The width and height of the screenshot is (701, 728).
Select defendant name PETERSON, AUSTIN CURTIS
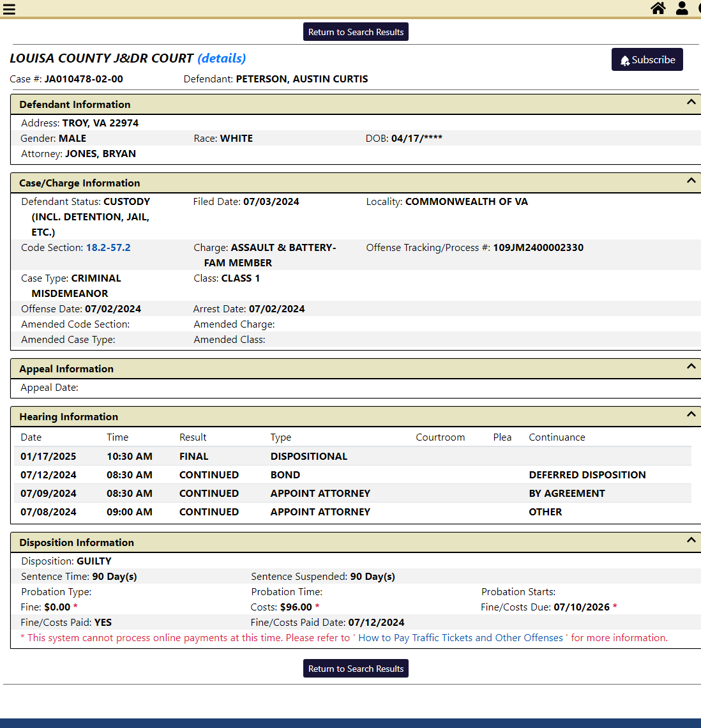(302, 79)
